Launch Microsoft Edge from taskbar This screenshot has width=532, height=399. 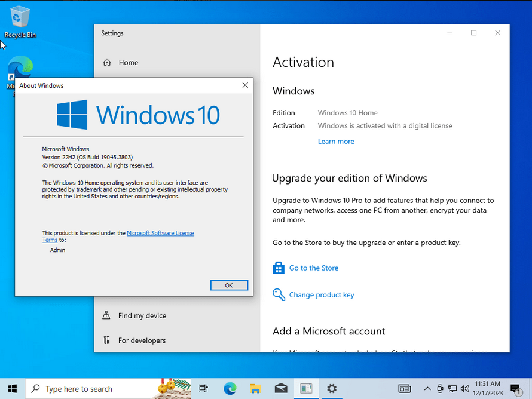point(230,388)
